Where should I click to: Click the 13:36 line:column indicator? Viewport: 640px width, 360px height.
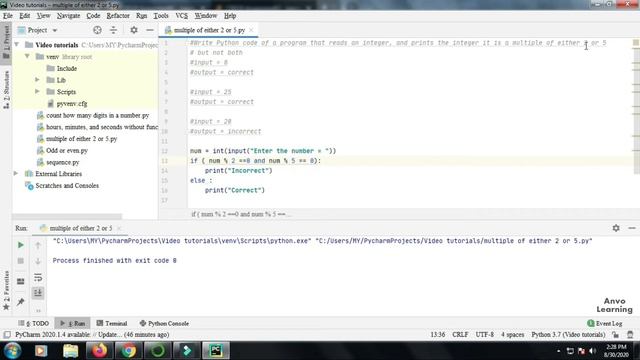pyautogui.click(x=438, y=335)
